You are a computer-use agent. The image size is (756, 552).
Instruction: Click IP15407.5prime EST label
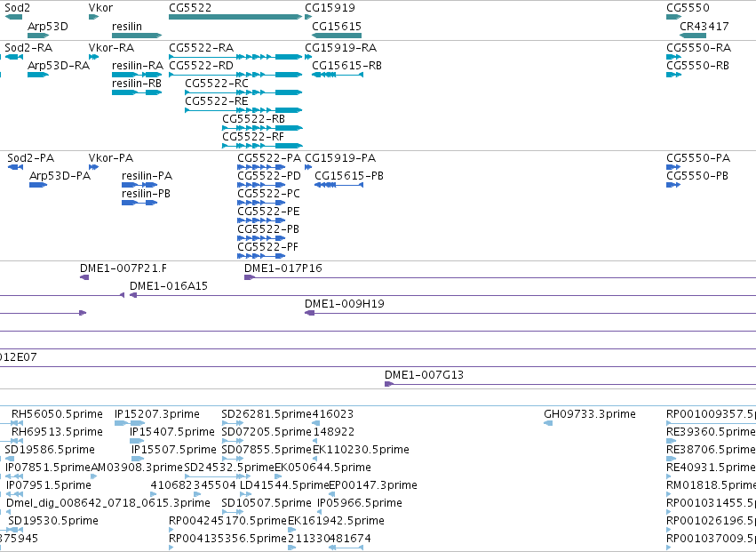pyautogui.click(x=172, y=432)
